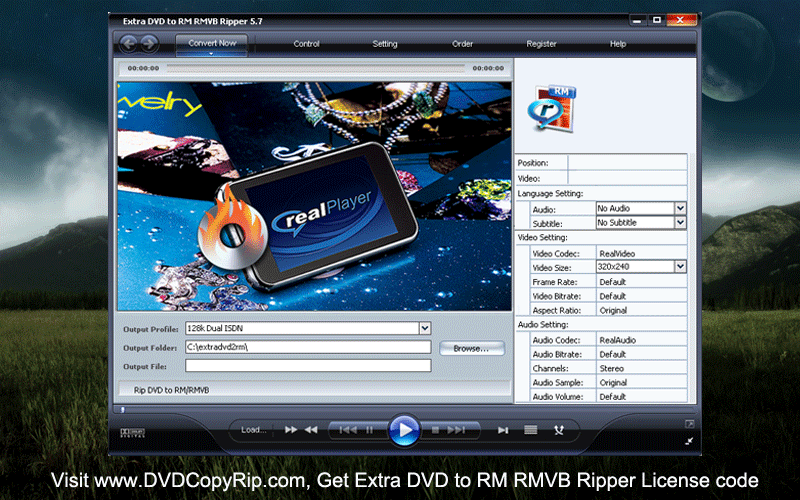Fast forward with the double right arrows

[291, 430]
